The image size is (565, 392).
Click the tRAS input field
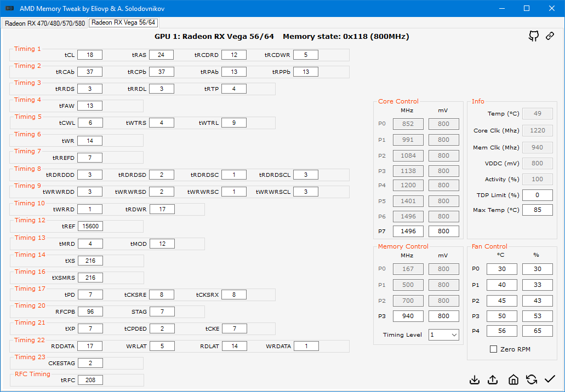pyautogui.click(x=162, y=55)
